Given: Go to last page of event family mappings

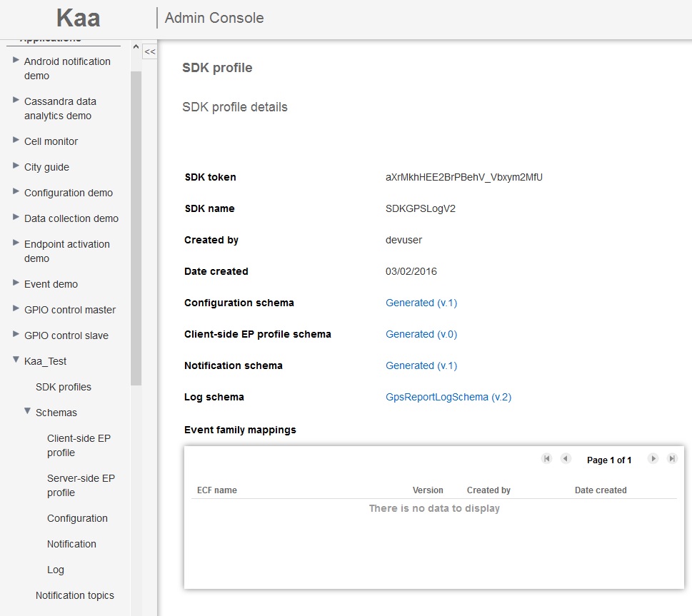Looking at the screenshot, I should (672, 459).
